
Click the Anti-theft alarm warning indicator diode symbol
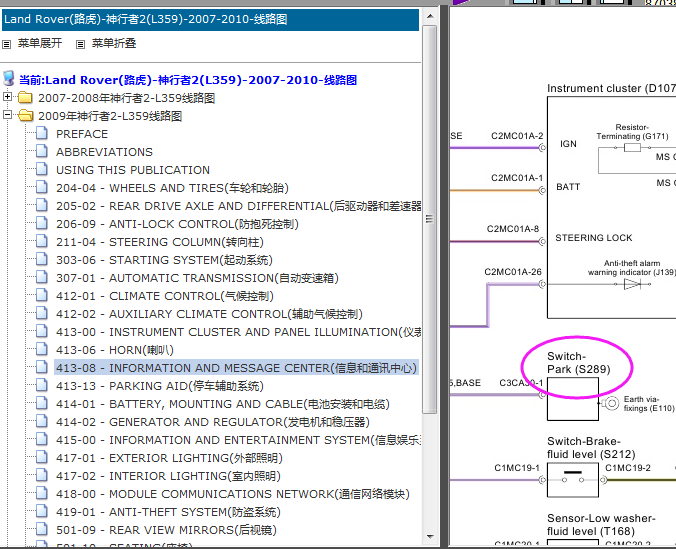632,284
